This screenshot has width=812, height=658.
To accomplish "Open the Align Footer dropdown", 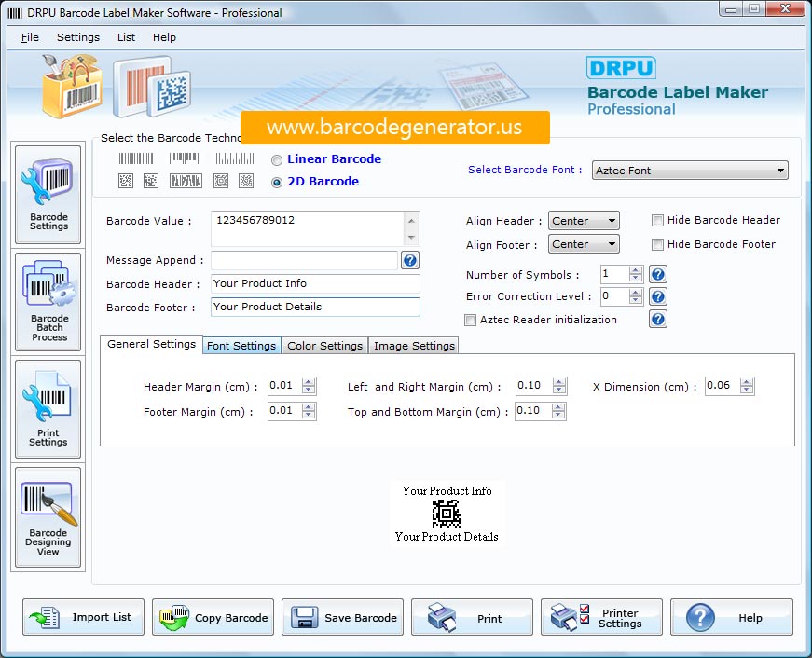I will tap(584, 244).
